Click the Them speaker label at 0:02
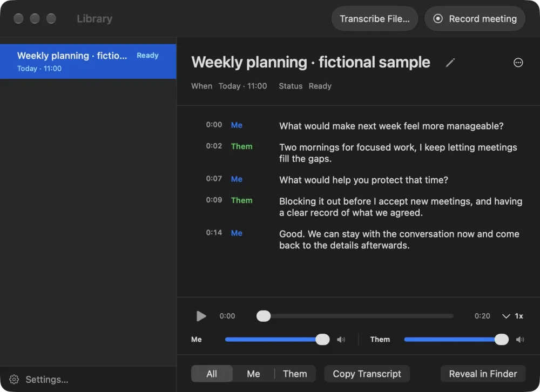 pyautogui.click(x=242, y=146)
